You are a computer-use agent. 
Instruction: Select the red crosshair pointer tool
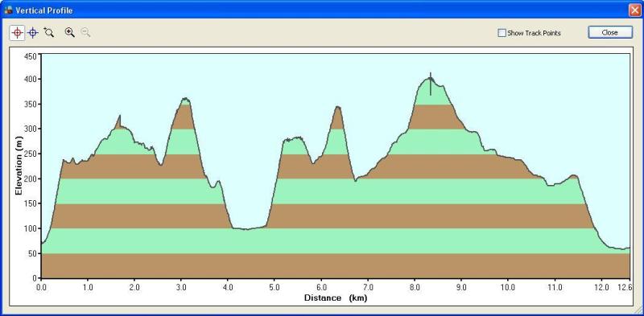point(17,33)
